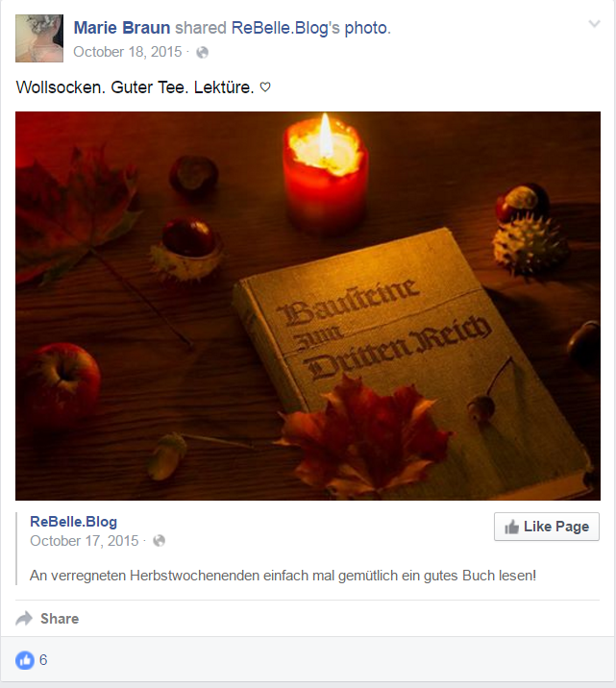Open ReBelle.Blog's photo link in header
Image resolution: width=616 pixels, height=688 pixels.
coord(309,28)
